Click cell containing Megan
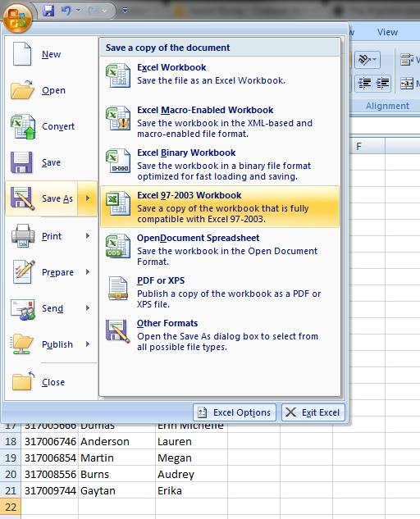Screen dimensions: 420x519 191,458
